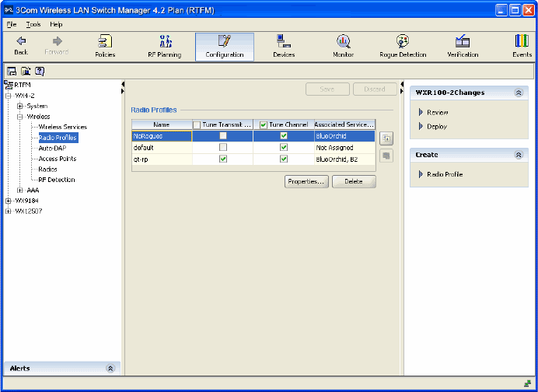
Task: Toggle Tune Transmit checkbox for NoRogues row
Action: (x=223, y=136)
